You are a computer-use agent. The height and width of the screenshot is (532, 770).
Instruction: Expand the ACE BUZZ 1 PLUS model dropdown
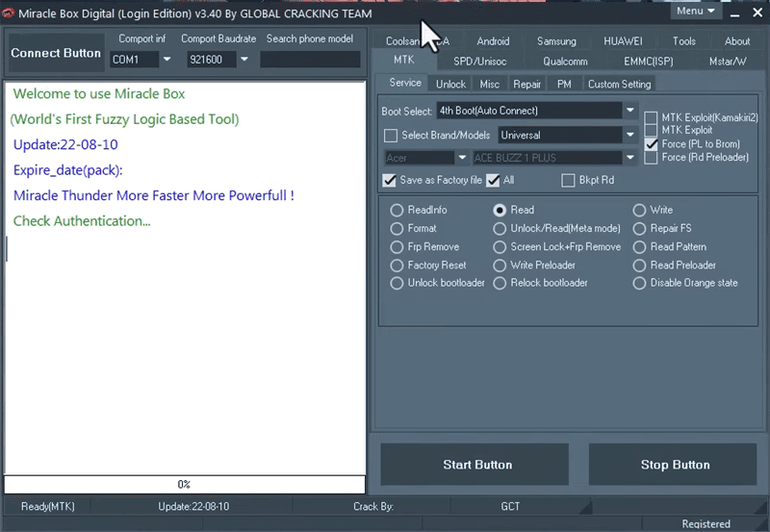click(x=630, y=158)
